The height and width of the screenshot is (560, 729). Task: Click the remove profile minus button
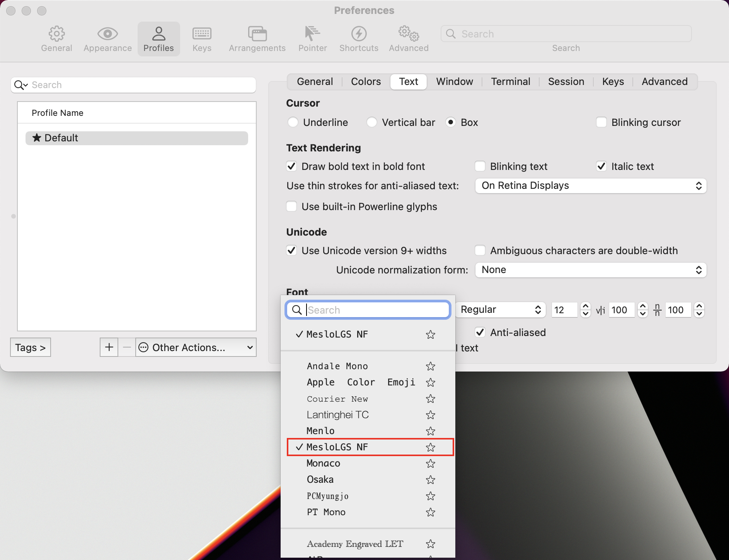pyautogui.click(x=127, y=347)
